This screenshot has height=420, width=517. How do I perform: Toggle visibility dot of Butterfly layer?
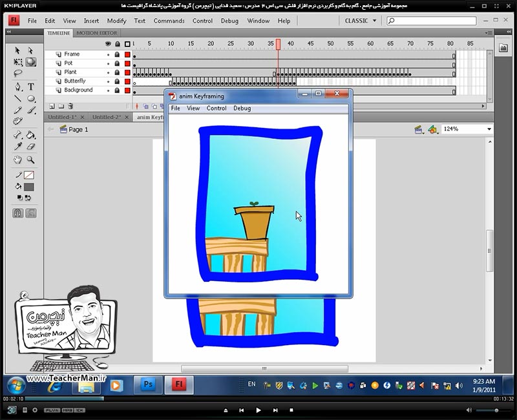[108, 81]
